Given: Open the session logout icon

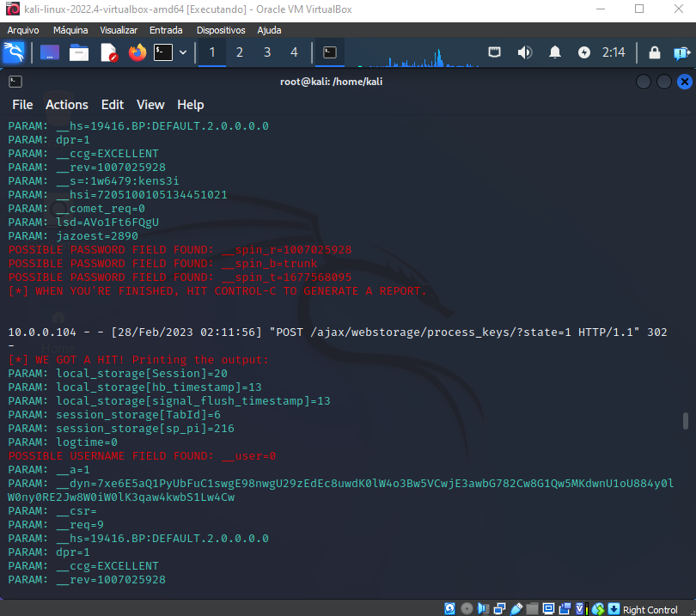Looking at the screenshot, I should pos(681,52).
